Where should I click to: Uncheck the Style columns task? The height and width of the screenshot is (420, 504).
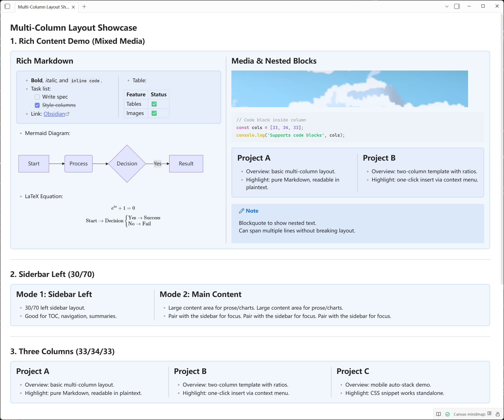tap(37, 105)
